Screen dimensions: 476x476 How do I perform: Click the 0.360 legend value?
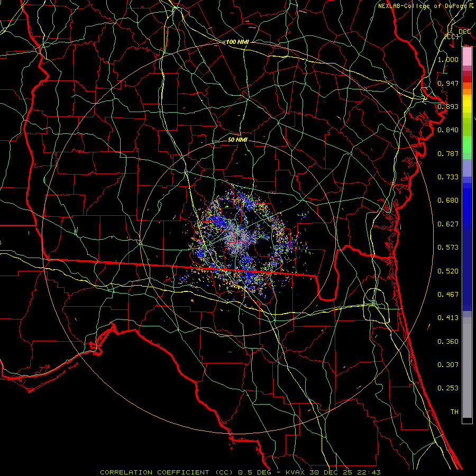[448, 342]
